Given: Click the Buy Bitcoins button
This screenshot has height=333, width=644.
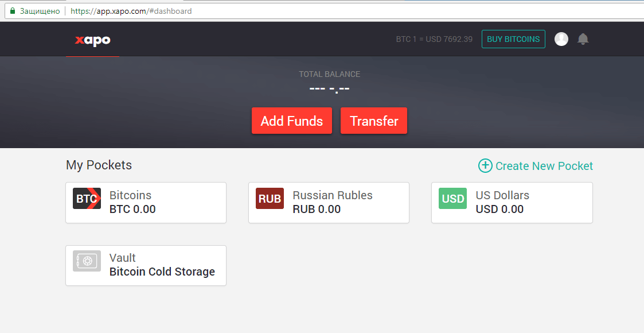Looking at the screenshot, I should click(x=513, y=39).
